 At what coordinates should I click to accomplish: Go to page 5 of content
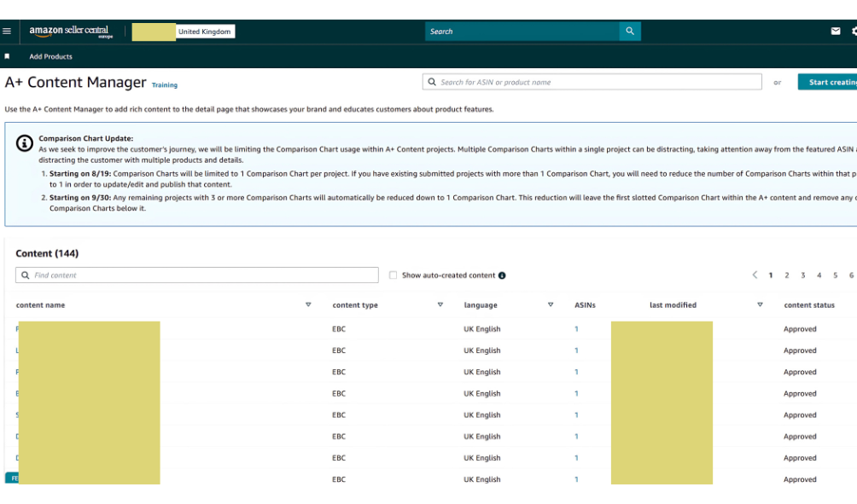[835, 275]
